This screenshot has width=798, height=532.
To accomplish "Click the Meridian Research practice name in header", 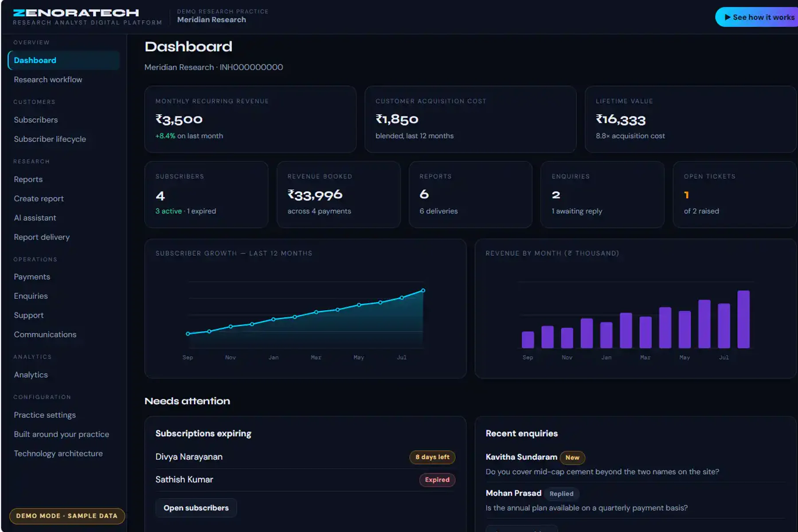I will pyautogui.click(x=211, y=20).
